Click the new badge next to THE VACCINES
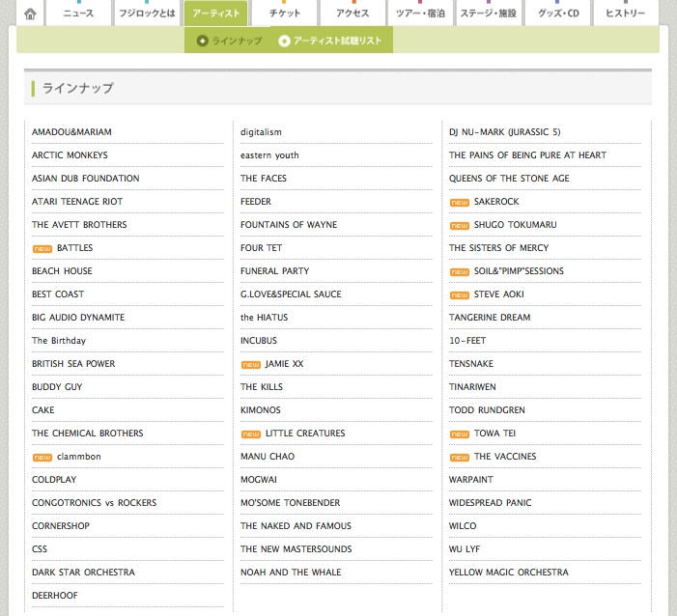The width and height of the screenshot is (677, 616). point(460,457)
